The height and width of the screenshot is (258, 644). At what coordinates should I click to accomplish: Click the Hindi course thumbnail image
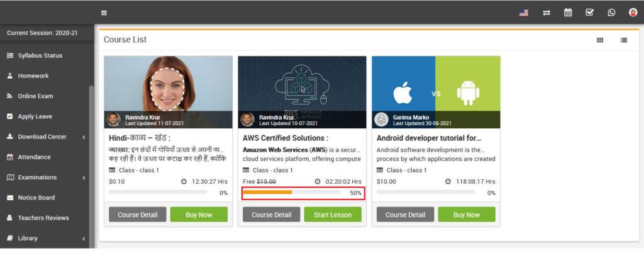168,92
